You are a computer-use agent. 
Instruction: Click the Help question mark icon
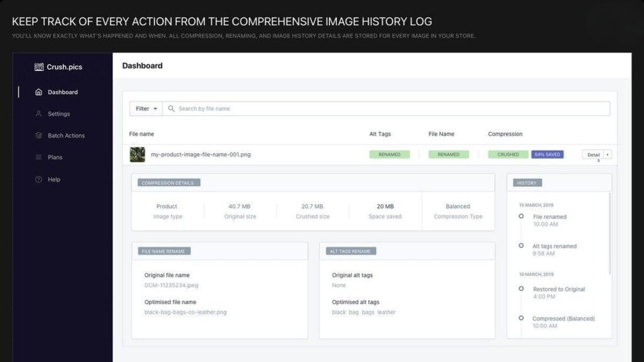click(x=38, y=179)
